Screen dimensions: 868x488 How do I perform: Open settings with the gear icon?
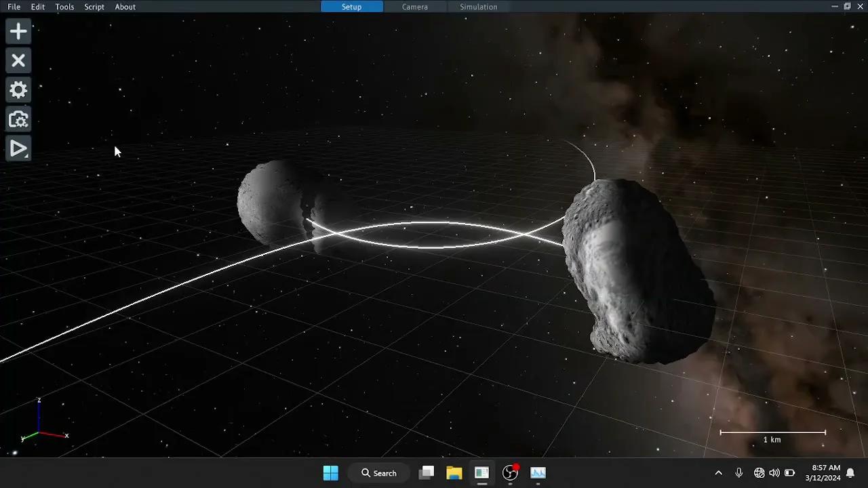coord(18,89)
